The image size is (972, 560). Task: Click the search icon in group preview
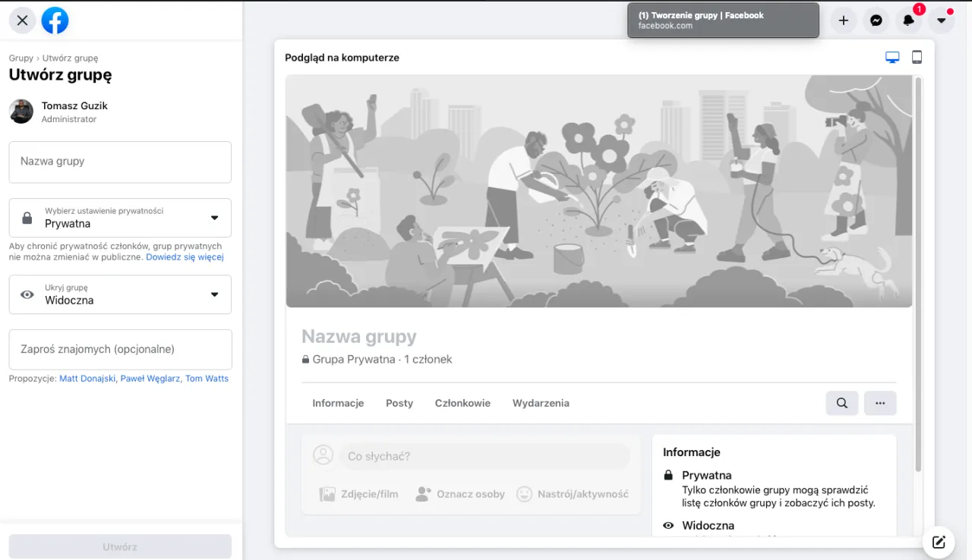click(x=842, y=403)
